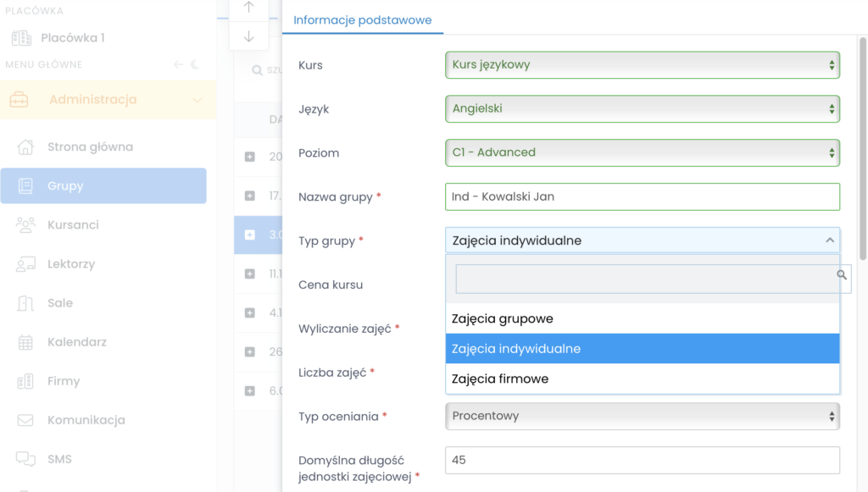
Task: Click the Nazwa grupy input field
Action: pos(643,196)
